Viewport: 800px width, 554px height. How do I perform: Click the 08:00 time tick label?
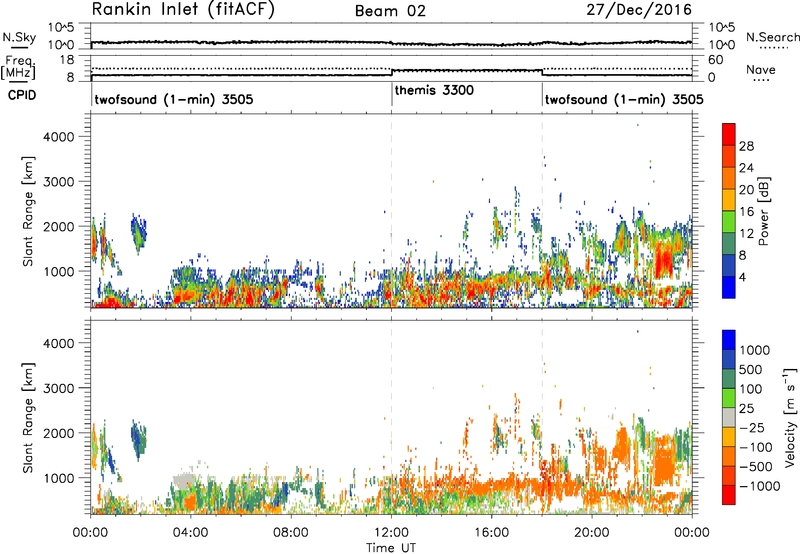(291, 533)
